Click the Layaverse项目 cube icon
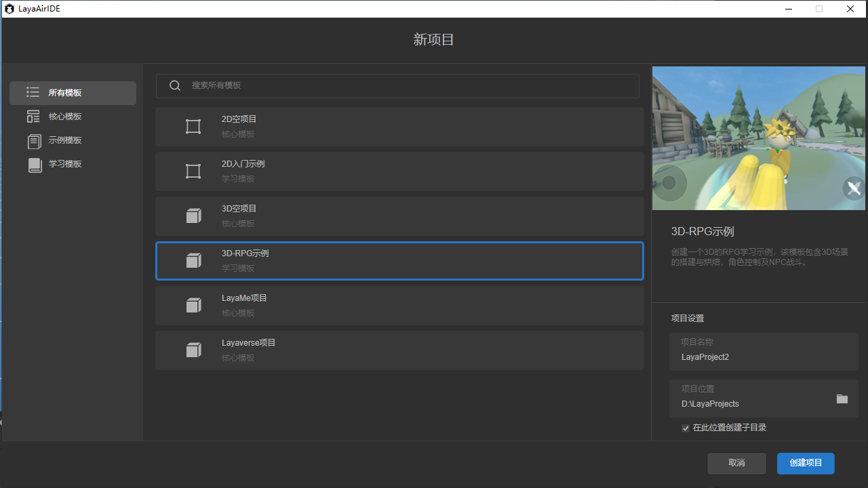 point(193,350)
